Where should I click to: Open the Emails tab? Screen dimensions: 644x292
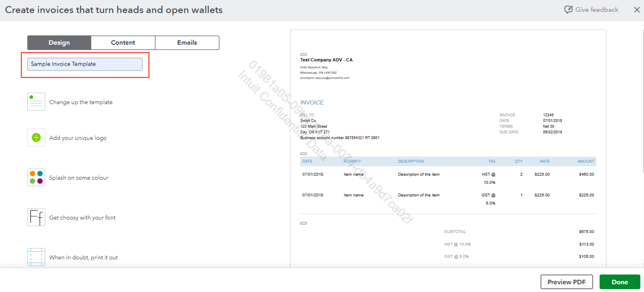coord(187,43)
